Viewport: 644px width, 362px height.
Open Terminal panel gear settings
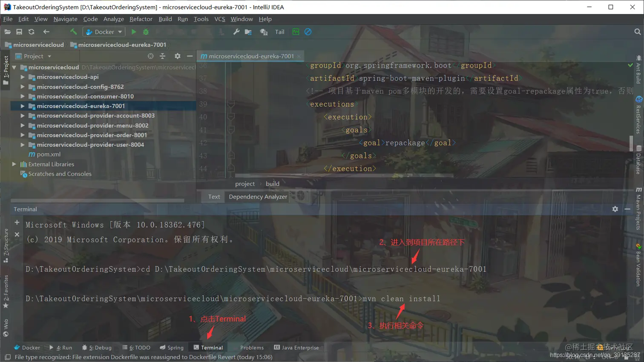pyautogui.click(x=615, y=209)
